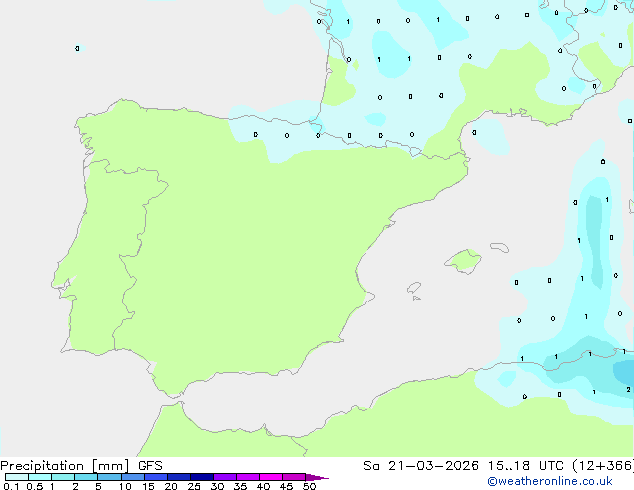This screenshot has height=490, width=634.
Task: Pick the 15–20 mm blue legend swatch
Action: tap(155, 477)
